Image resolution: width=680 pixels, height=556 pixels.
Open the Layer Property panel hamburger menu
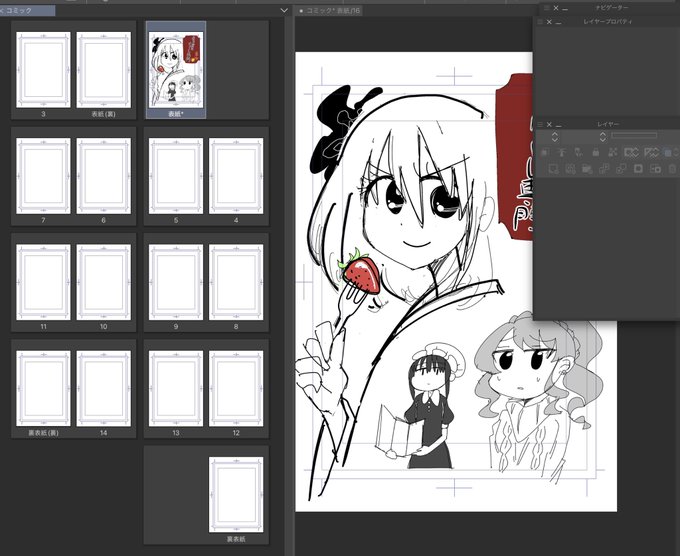pos(540,21)
